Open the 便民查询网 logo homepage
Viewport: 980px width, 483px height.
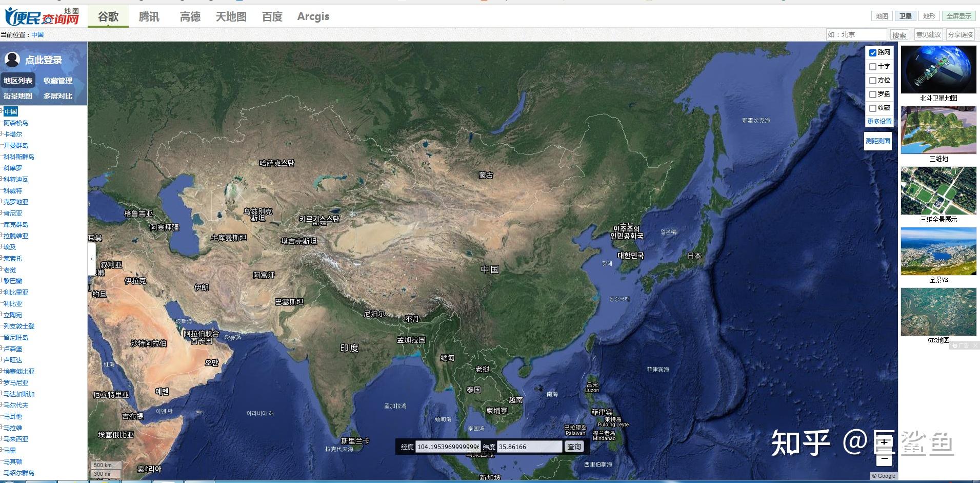(x=42, y=16)
